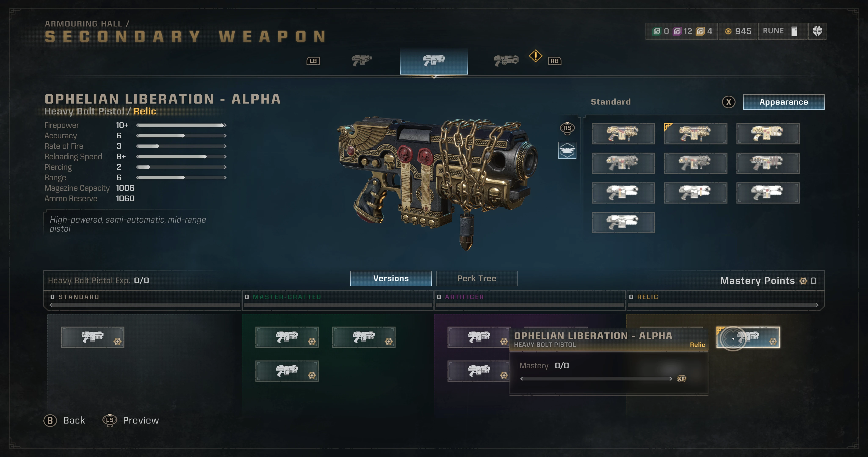Switch to the Perk Tree tab
Image resolution: width=868 pixels, height=457 pixels.
(x=477, y=278)
